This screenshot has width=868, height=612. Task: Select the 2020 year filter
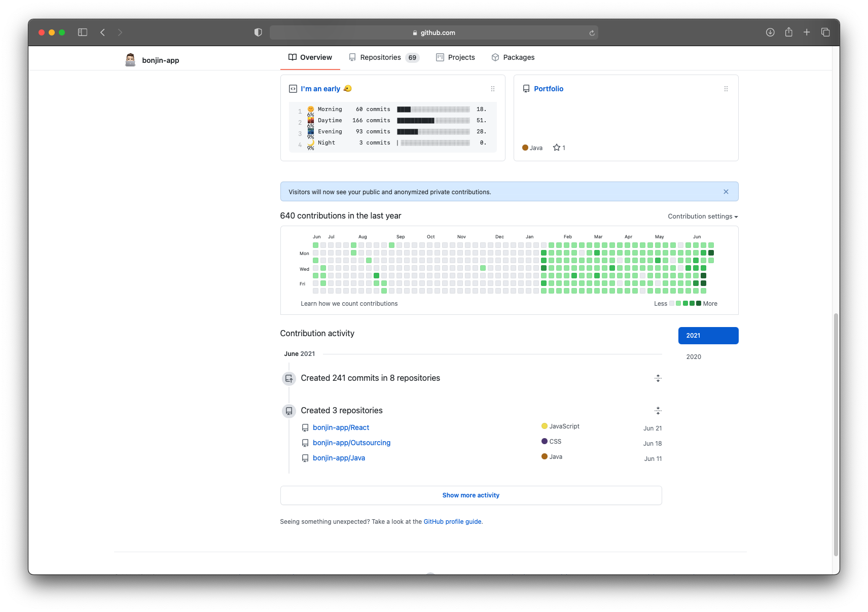pyautogui.click(x=694, y=357)
